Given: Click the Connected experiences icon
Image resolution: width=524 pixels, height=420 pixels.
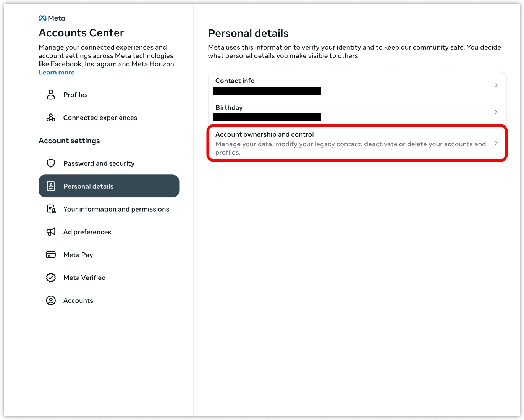Looking at the screenshot, I should 51,118.
